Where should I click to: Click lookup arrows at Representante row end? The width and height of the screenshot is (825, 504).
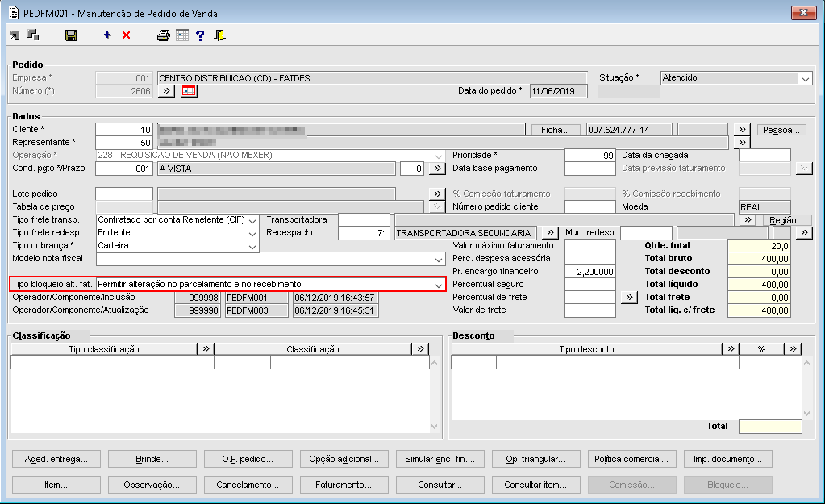[x=742, y=142]
